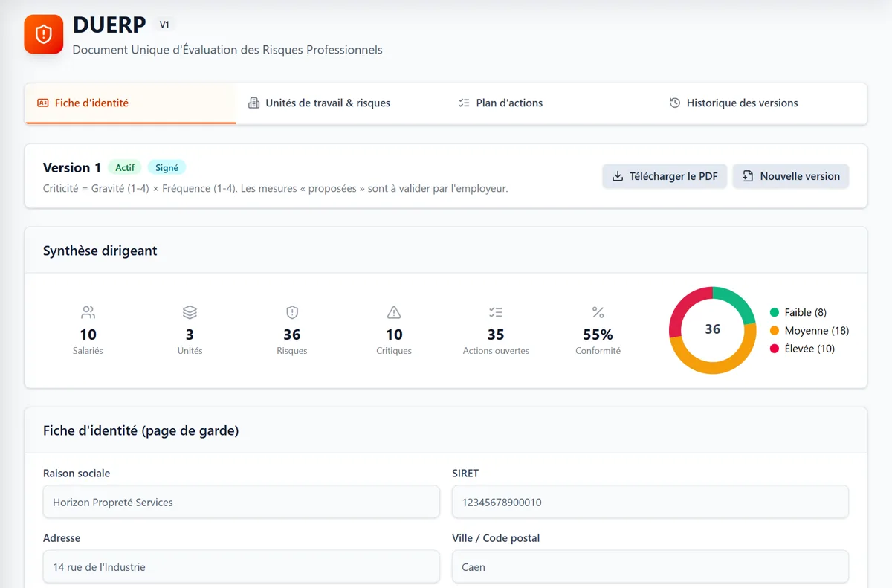Click the Unités count of 3

coord(190,335)
